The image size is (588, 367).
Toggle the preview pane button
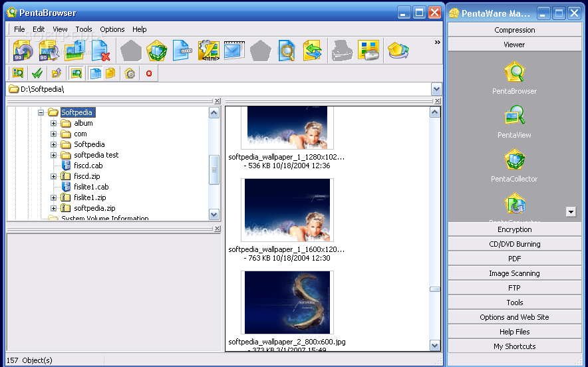(76, 73)
